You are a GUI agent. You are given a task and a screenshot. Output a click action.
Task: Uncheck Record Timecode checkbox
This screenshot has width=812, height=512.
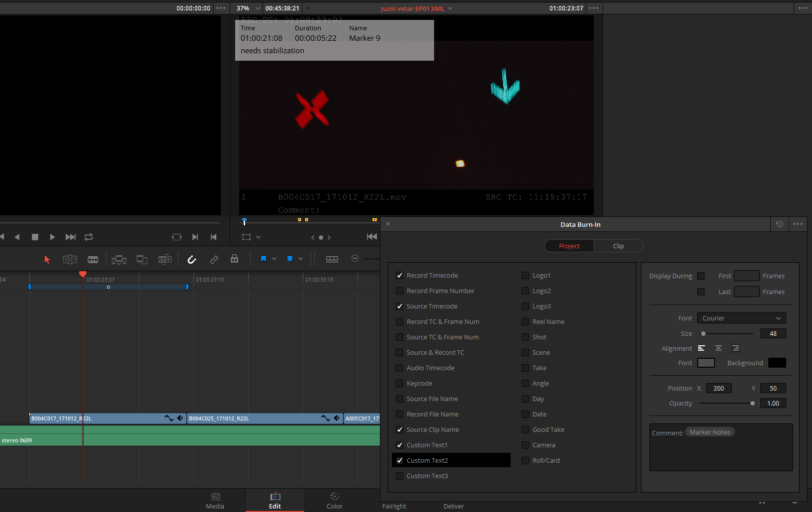(x=399, y=276)
